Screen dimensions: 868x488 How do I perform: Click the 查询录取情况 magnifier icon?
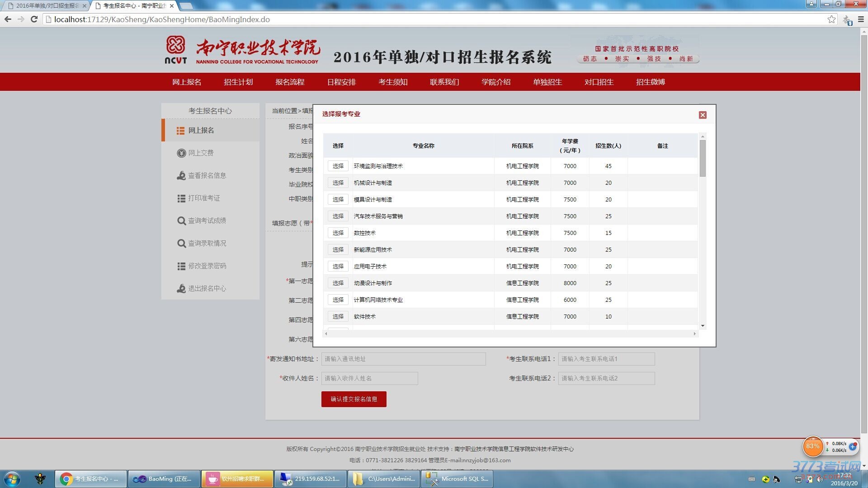point(181,244)
